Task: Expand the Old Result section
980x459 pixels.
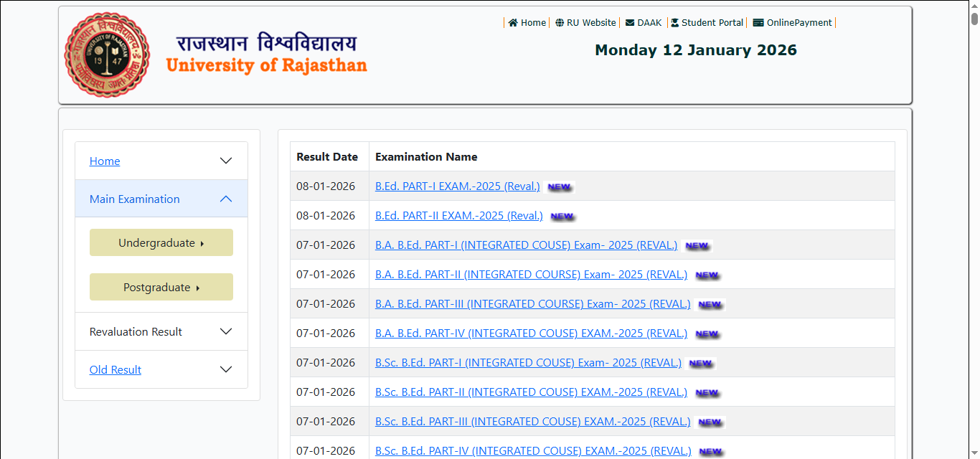Action: pyautogui.click(x=225, y=369)
